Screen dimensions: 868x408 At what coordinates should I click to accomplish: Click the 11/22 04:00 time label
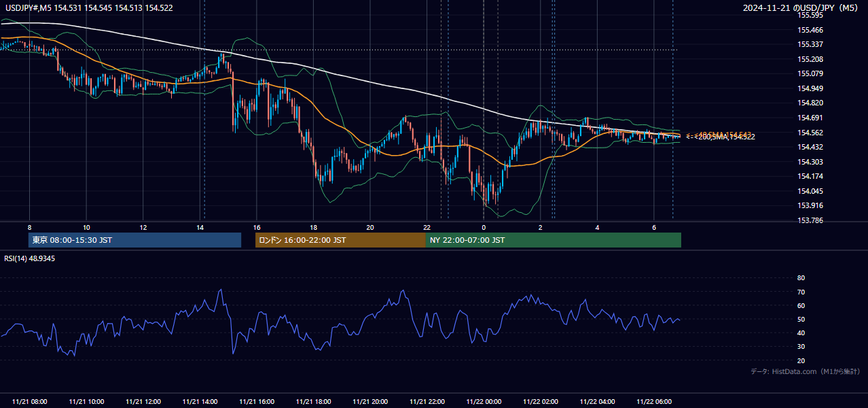(x=597, y=402)
